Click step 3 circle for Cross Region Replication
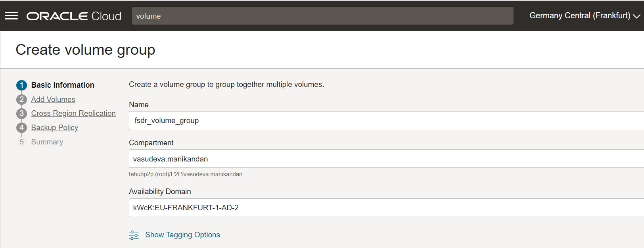 point(21,113)
